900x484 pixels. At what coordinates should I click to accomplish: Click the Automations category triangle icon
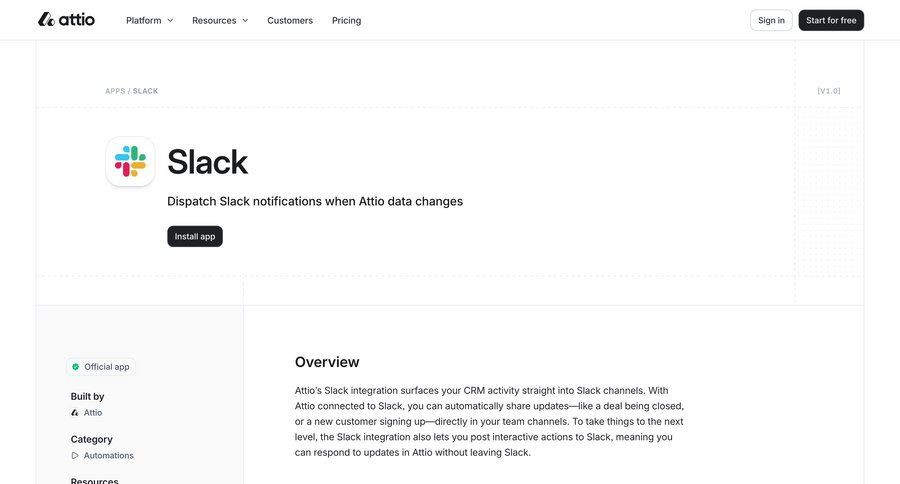[75, 456]
